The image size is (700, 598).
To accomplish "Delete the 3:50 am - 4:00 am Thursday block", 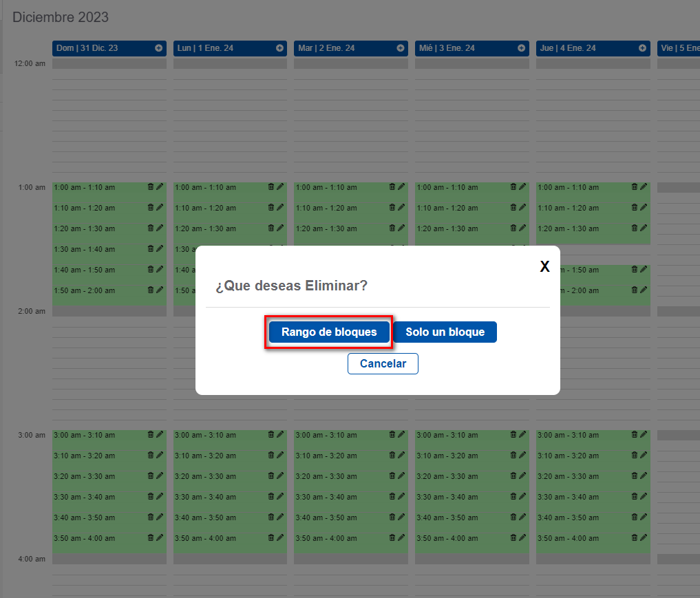I will click(x=634, y=537).
